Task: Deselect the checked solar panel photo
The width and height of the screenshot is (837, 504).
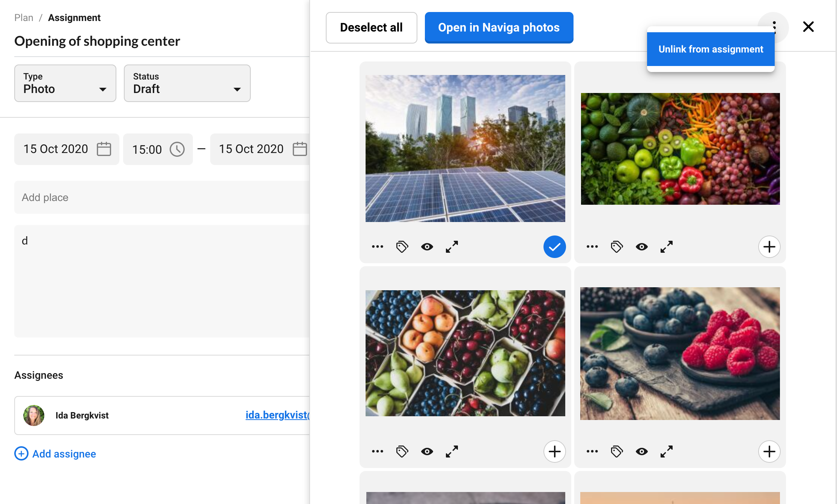Action: 554,247
